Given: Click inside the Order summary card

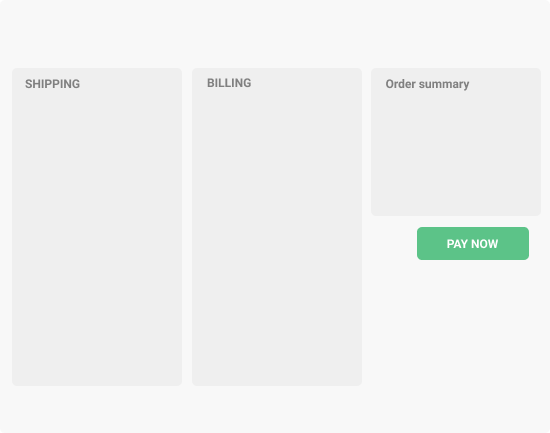Looking at the screenshot, I should [x=456, y=151].
